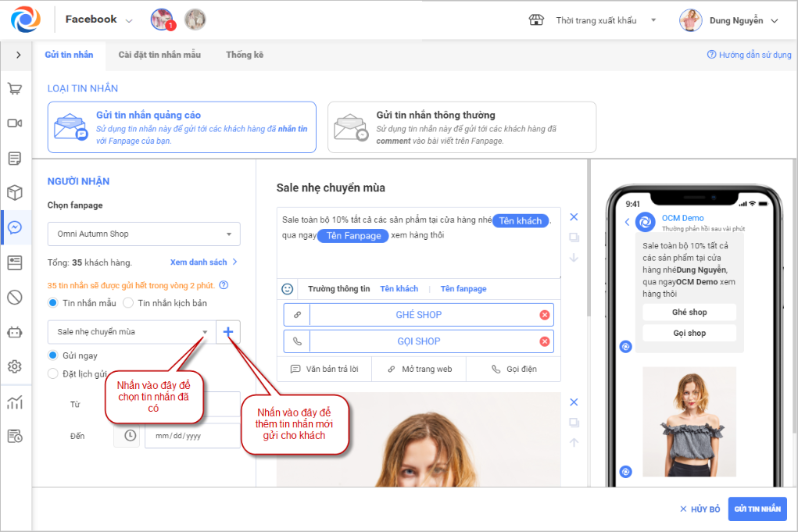Viewport: 798px width, 532px height.
Task: Add a Văn bản trả lời button
Action: pyautogui.click(x=324, y=370)
